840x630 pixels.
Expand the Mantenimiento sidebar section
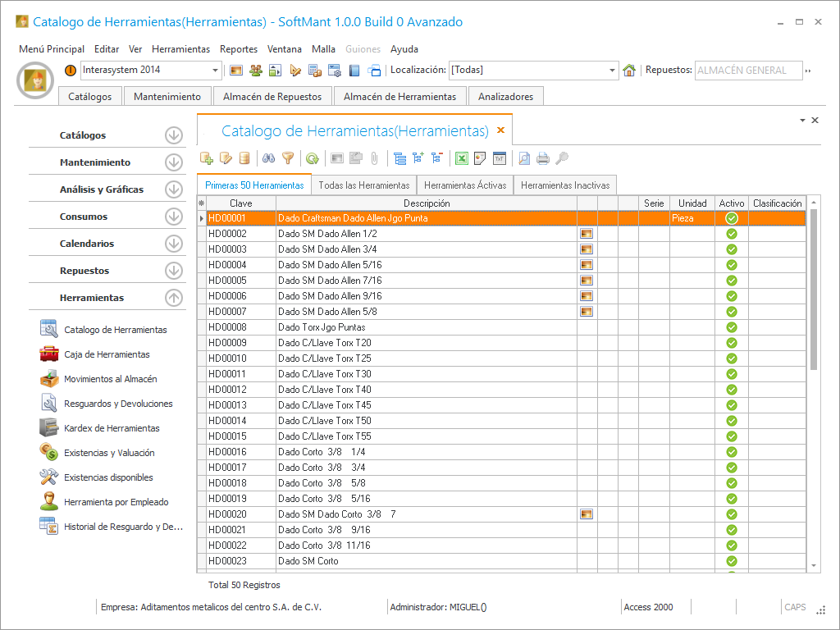(173, 162)
